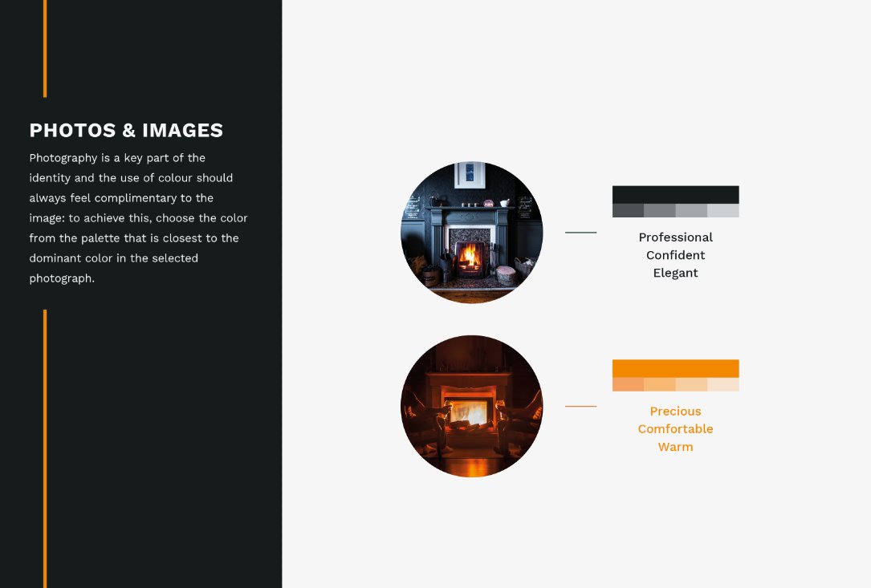Screen dimensions: 871x588
Task: Pick the darkest orange tint swatch
Action: click(x=628, y=385)
